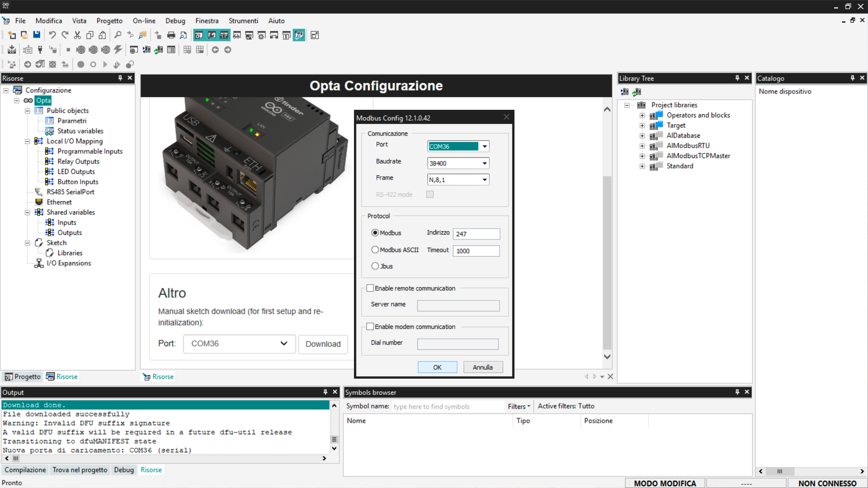Open the Baudrate dropdown
The width and height of the screenshot is (868, 488).
[484, 163]
